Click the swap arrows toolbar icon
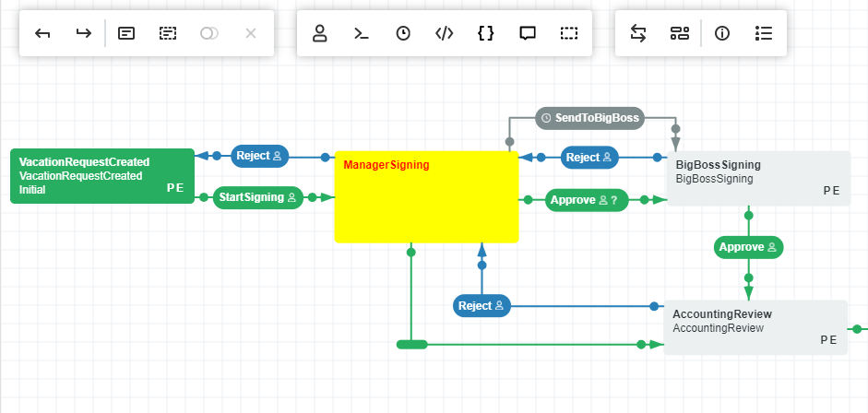The width and height of the screenshot is (868, 413). [638, 34]
